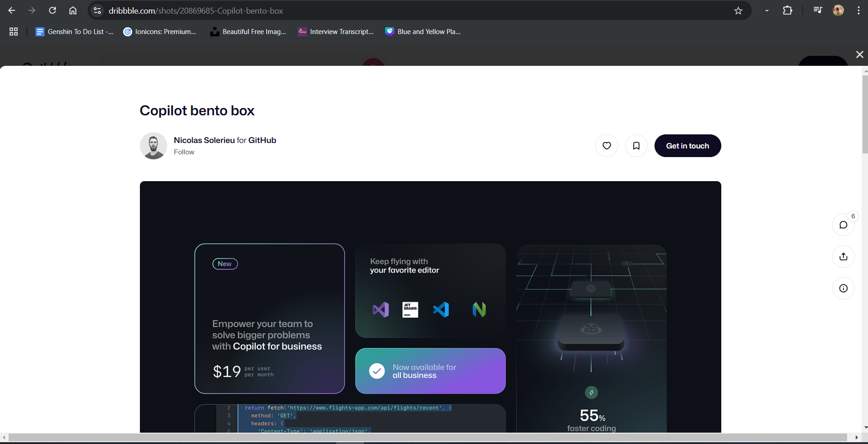Close the shot overlay with X

coord(859,54)
